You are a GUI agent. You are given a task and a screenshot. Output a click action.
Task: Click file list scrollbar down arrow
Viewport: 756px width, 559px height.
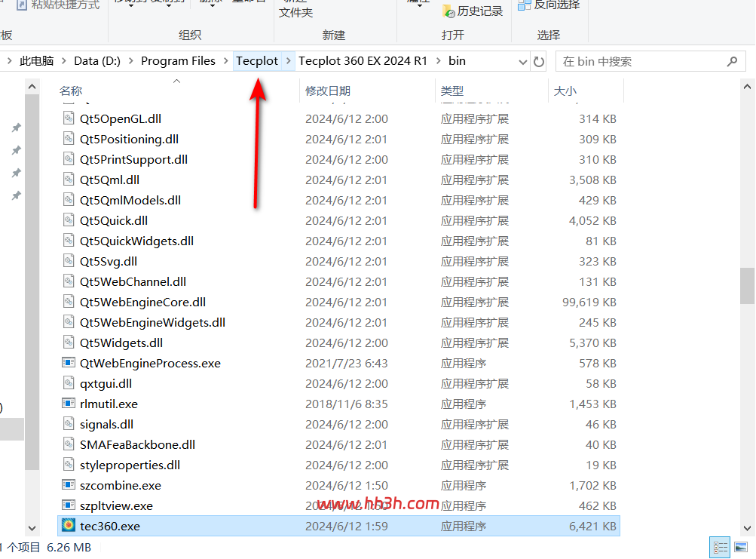(x=747, y=527)
